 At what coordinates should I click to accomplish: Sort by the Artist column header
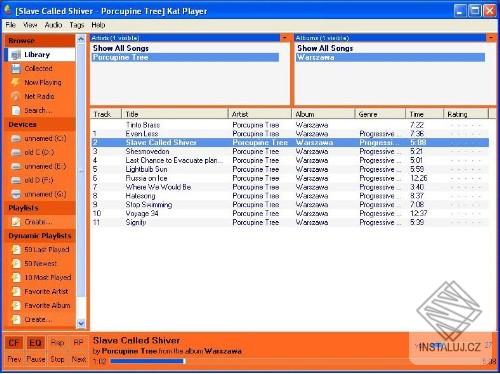(x=260, y=114)
